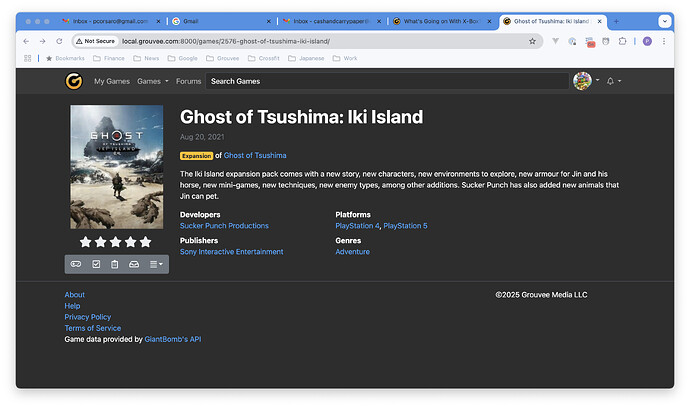Add game to Wish List inbox icon
The image size is (690, 408).
pyautogui.click(x=134, y=264)
